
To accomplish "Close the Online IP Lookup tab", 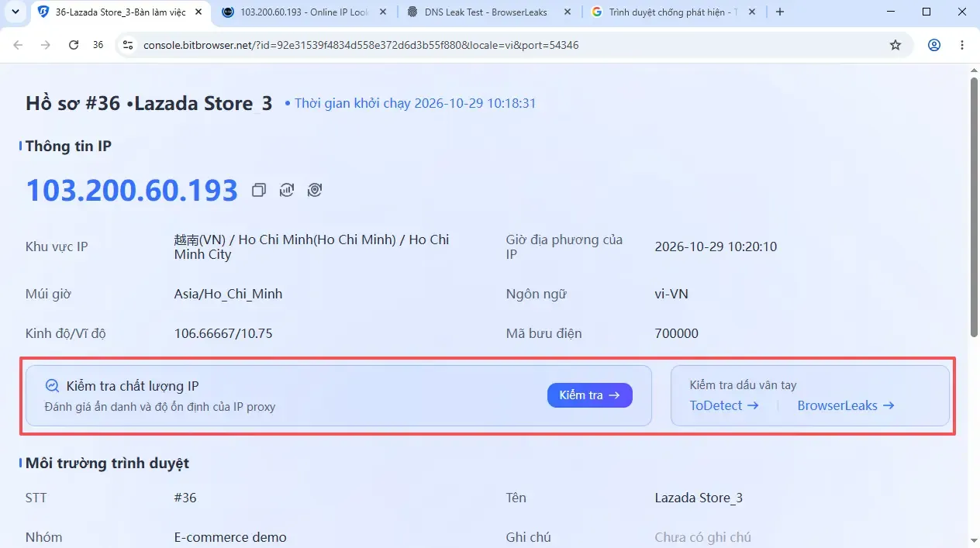I will 383,12.
